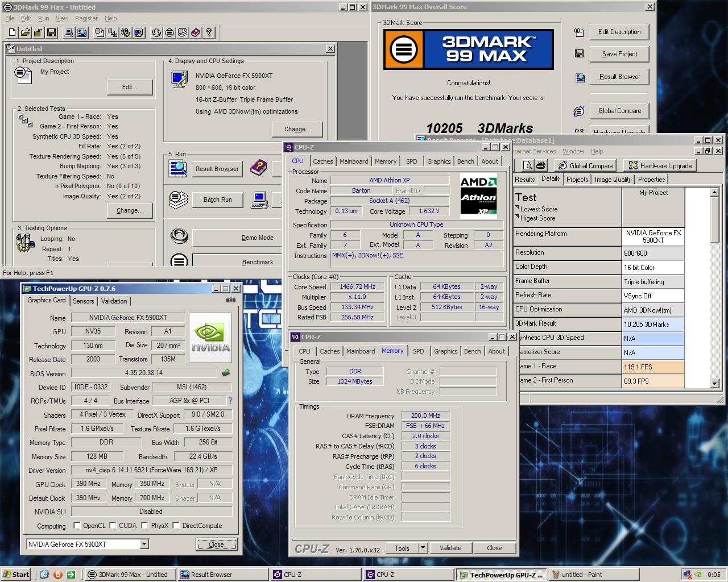This screenshot has width=728, height=582.
Task: Enable the CUDA checkbox in GPU-Z
Action: pyautogui.click(x=113, y=526)
